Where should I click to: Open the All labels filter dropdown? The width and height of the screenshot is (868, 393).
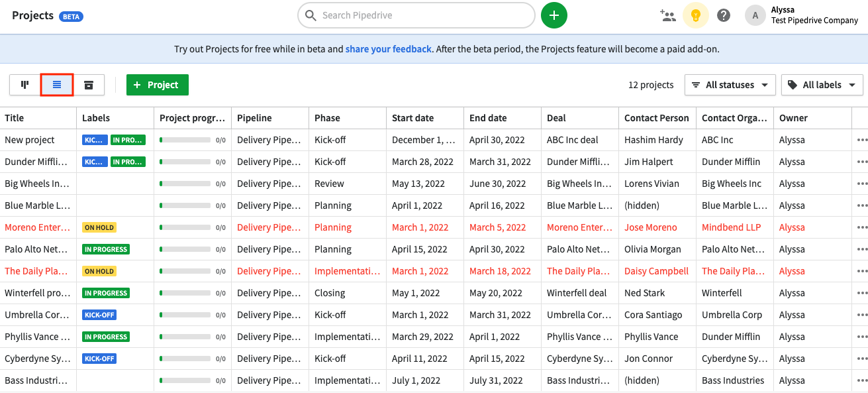[822, 85]
